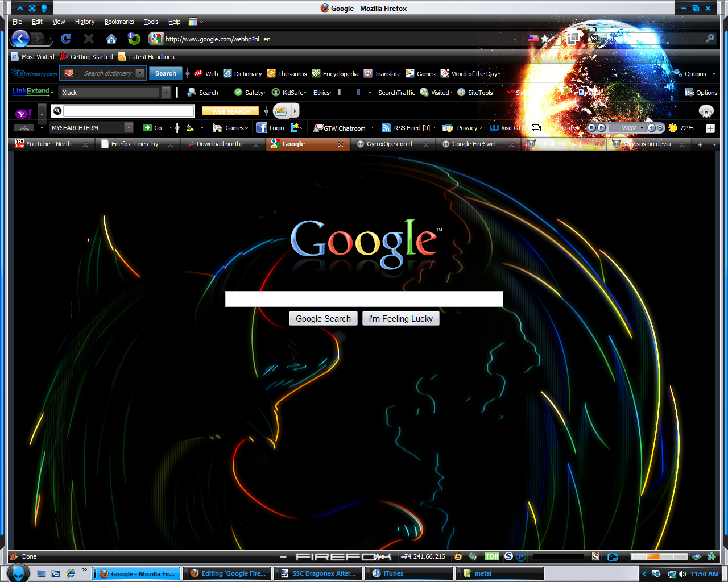This screenshot has width=728, height=582.
Task: Click the status bar progress meter
Action: pyautogui.click(x=660, y=556)
